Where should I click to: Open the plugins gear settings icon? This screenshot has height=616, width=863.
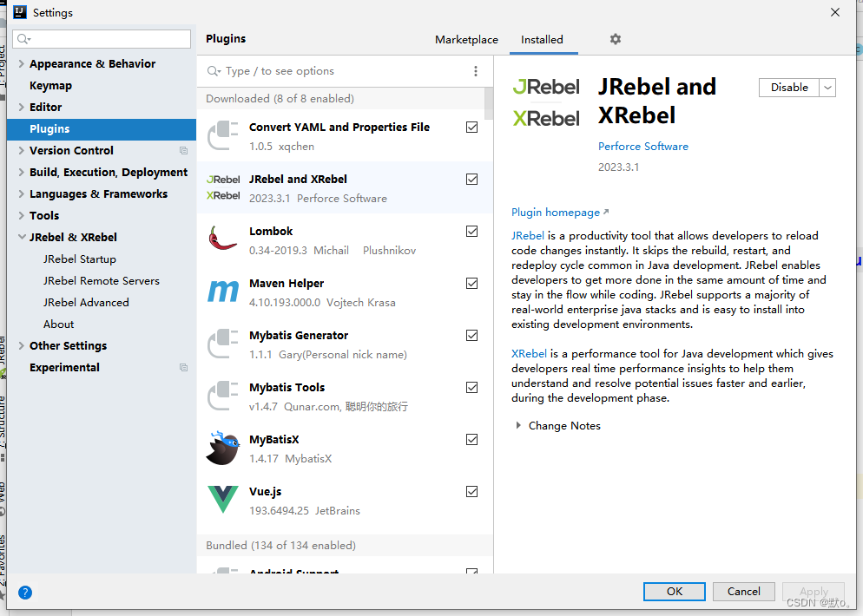pos(616,39)
